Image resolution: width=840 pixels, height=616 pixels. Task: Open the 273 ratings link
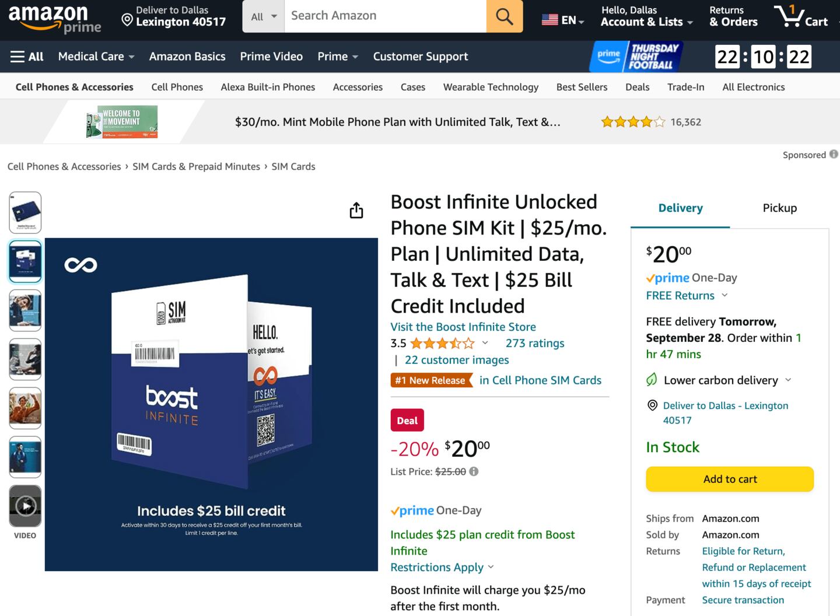point(534,343)
